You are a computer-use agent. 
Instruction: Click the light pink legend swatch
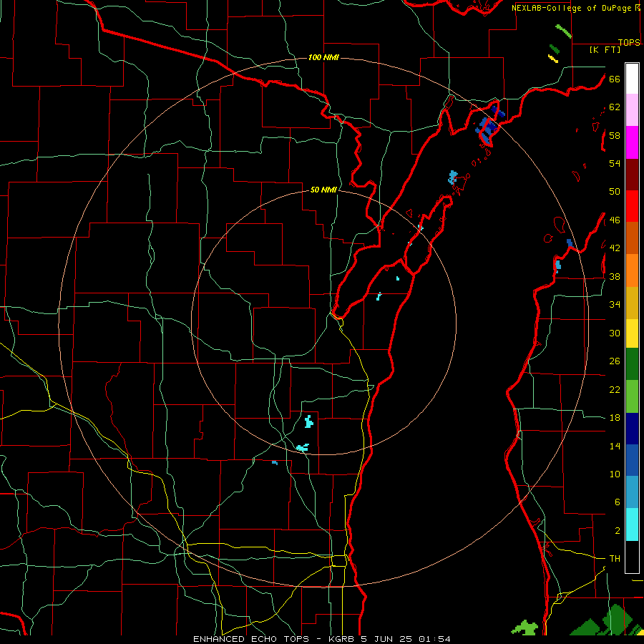click(632, 110)
